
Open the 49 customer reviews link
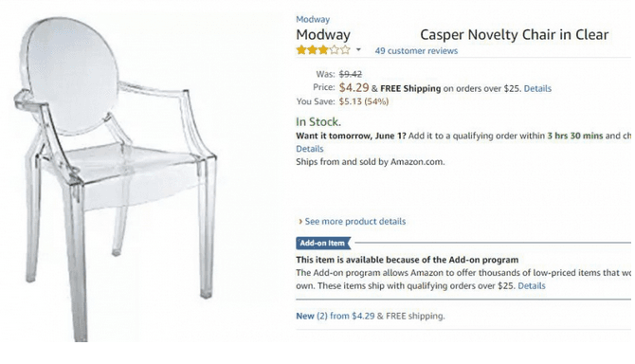pyautogui.click(x=416, y=50)
